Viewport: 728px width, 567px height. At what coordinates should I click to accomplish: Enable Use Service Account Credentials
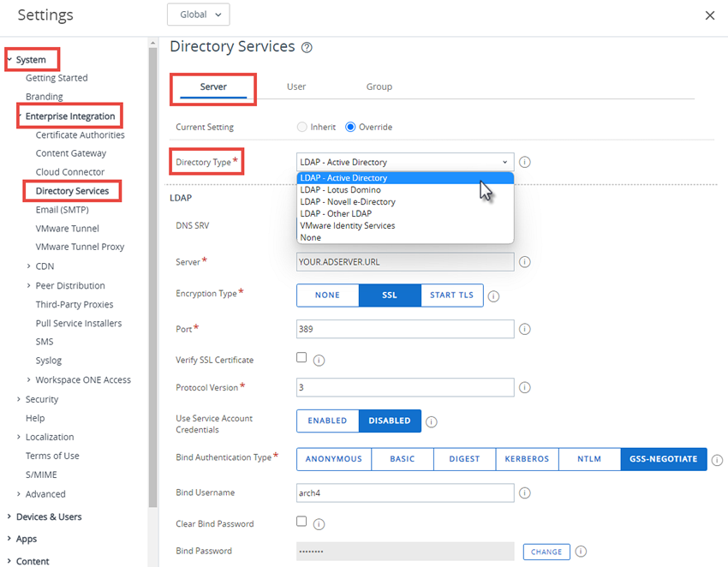328,421
